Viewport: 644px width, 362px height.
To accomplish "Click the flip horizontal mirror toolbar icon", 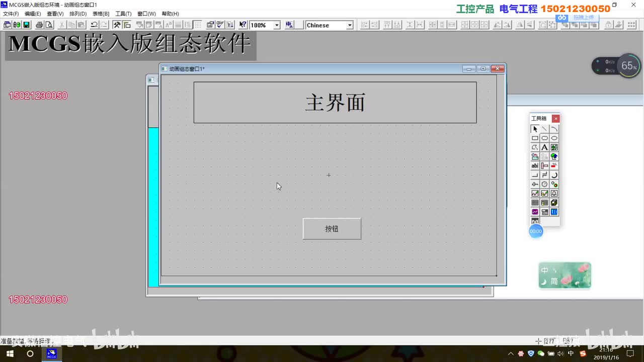I will 520,25.
